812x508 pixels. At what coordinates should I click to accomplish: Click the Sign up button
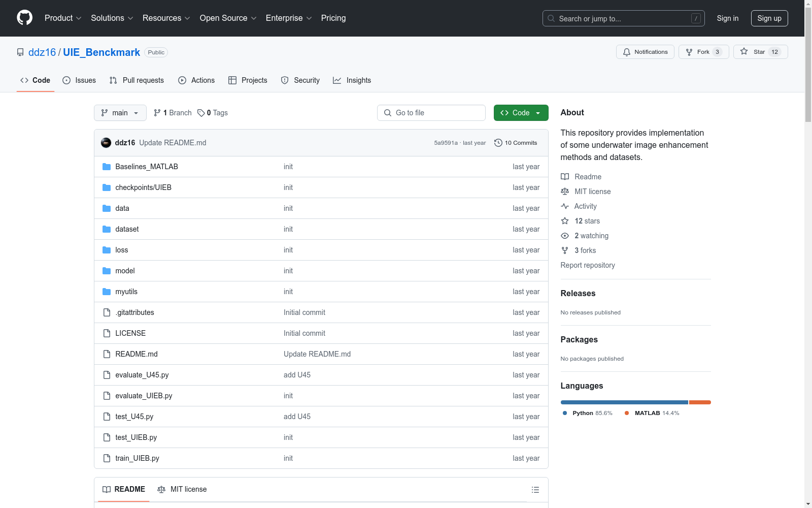(769, 18)
